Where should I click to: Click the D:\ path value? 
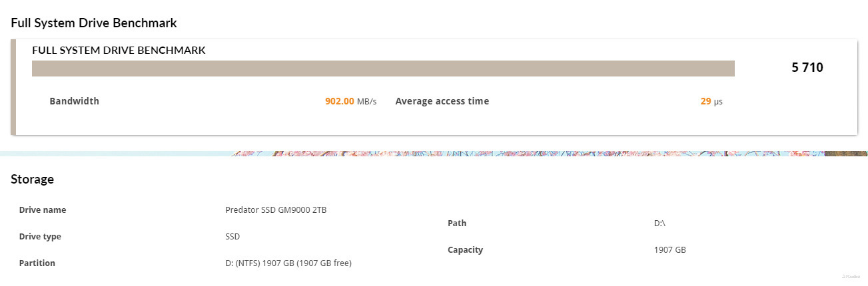pos(659,223)
